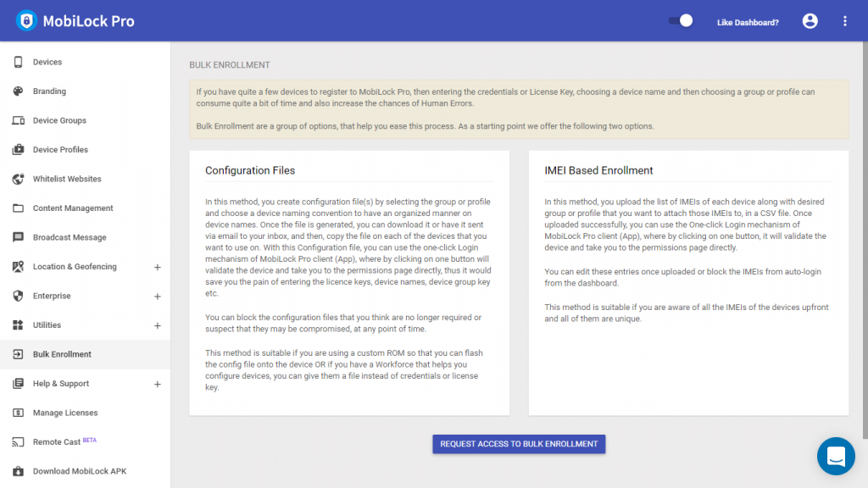The image size is (868, 488).
Task: Click the page's vertical scrollbar
Action: 864,254
